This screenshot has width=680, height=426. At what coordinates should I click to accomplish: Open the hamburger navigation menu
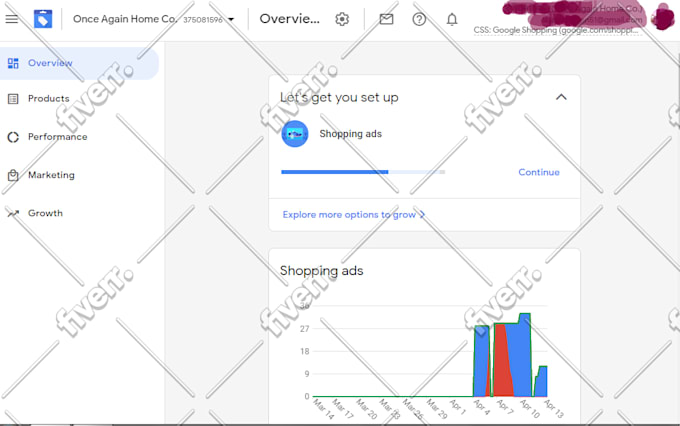pos(12,19)
